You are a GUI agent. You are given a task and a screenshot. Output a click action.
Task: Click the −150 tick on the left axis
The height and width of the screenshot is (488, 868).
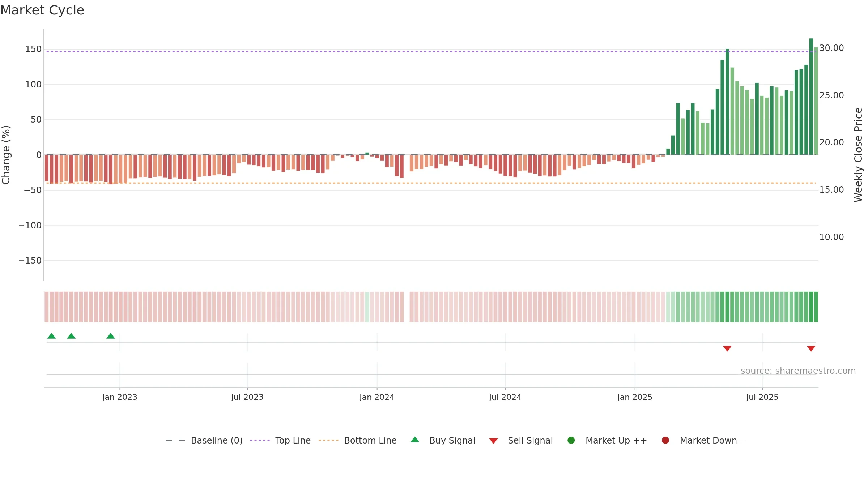30,261
